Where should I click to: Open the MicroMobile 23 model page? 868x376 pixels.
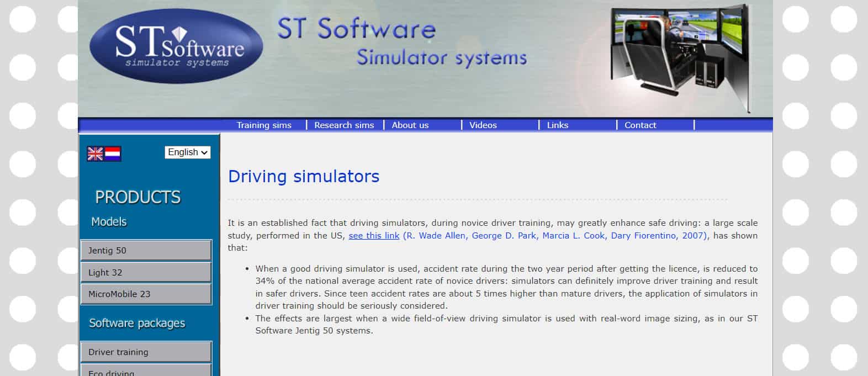pos(146,294)
